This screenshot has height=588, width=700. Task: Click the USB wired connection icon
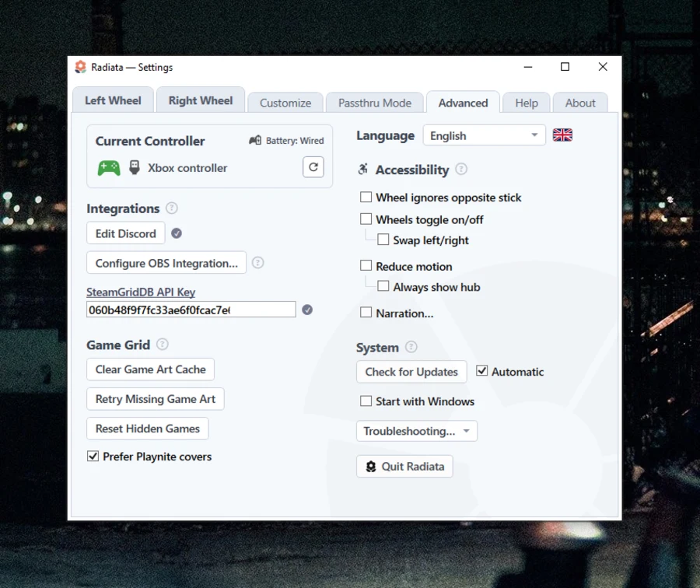click(x=135, y=167)
